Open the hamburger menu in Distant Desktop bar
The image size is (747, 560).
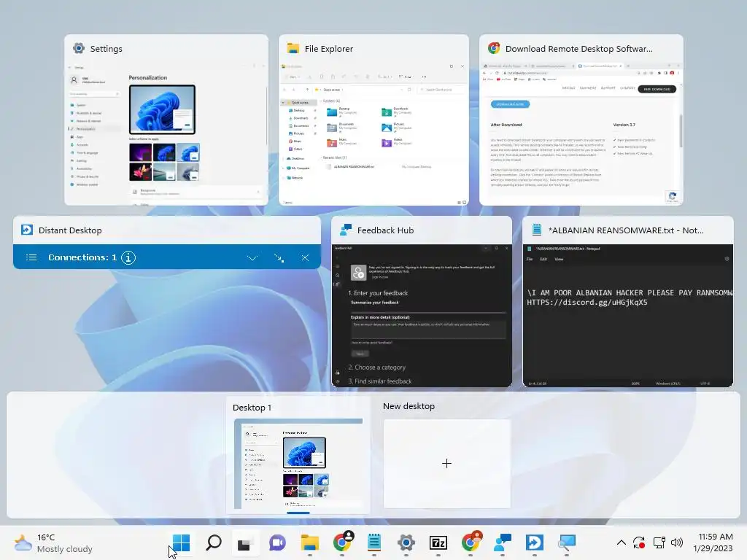pyautogui.click(x=31, y=257)
